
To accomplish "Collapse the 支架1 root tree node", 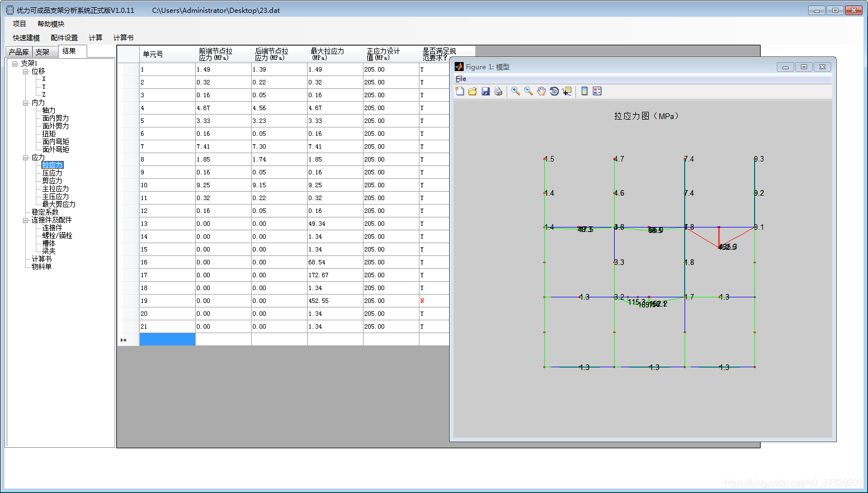I will coord(15,64).
